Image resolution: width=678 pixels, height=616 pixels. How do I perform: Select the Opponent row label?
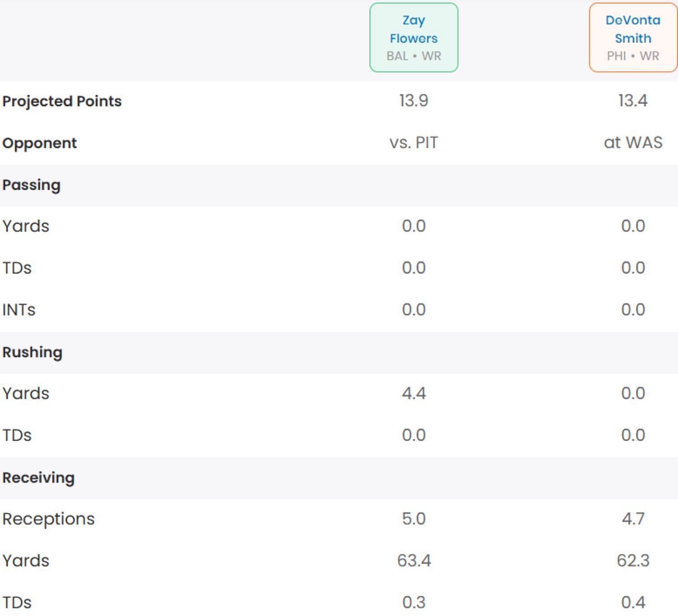pos(40,143)
